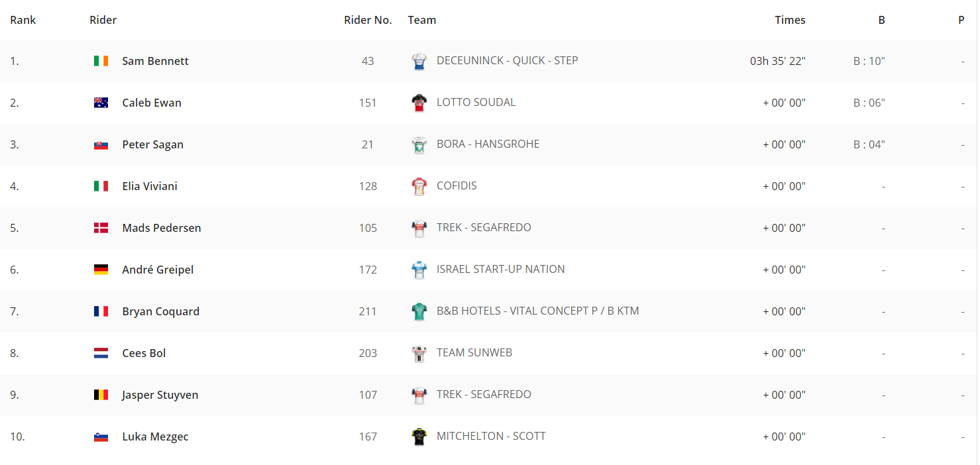This screenshot has height=465, width=980.
Task: Click the Team Sunweb jersey icon
Action: point(419,353)
